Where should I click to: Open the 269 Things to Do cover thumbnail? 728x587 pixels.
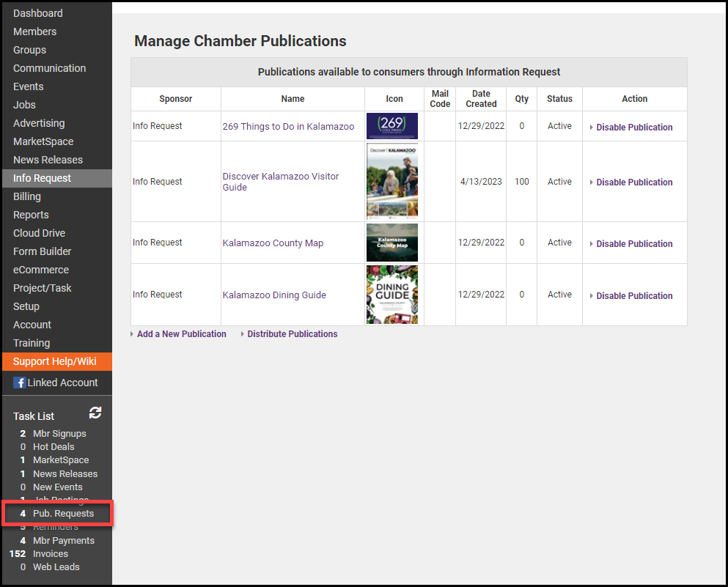coord(391,126)
